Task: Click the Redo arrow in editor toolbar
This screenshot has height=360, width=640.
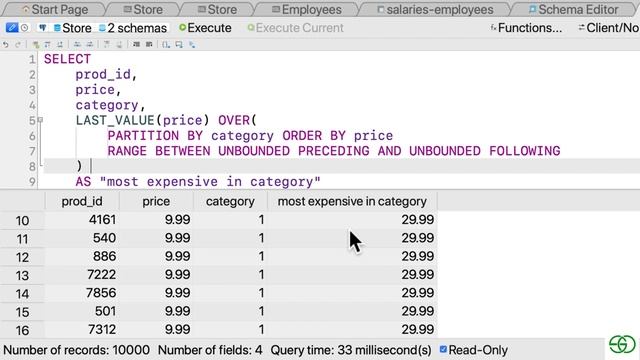Action: click(x=18, y=44)
